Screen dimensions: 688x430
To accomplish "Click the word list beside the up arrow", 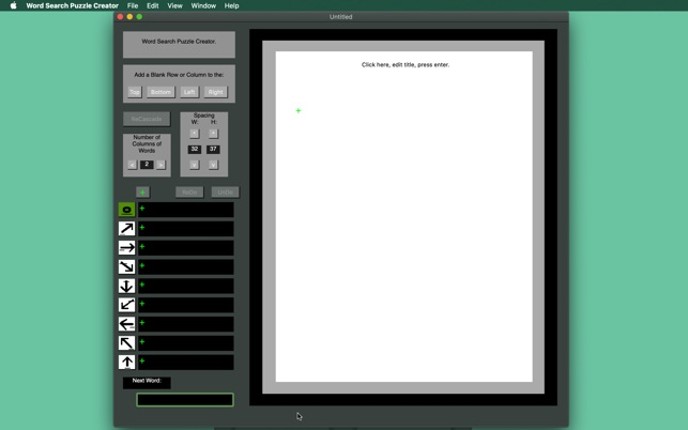I will [x=186, y=362].
